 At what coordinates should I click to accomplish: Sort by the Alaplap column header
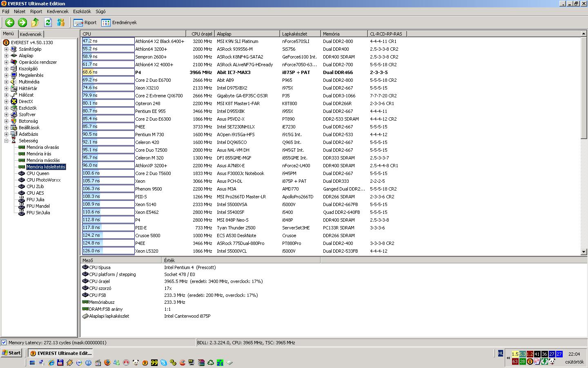(x=247, y=34)
